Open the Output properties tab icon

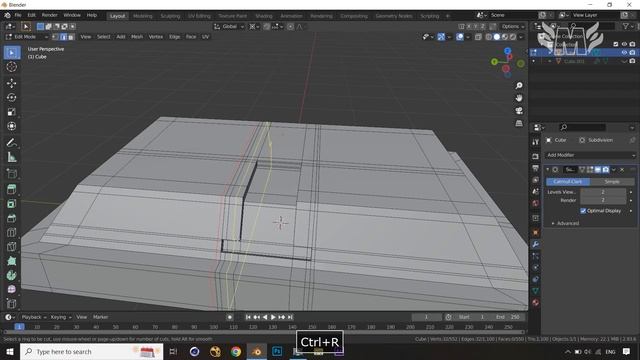point(536,168)
